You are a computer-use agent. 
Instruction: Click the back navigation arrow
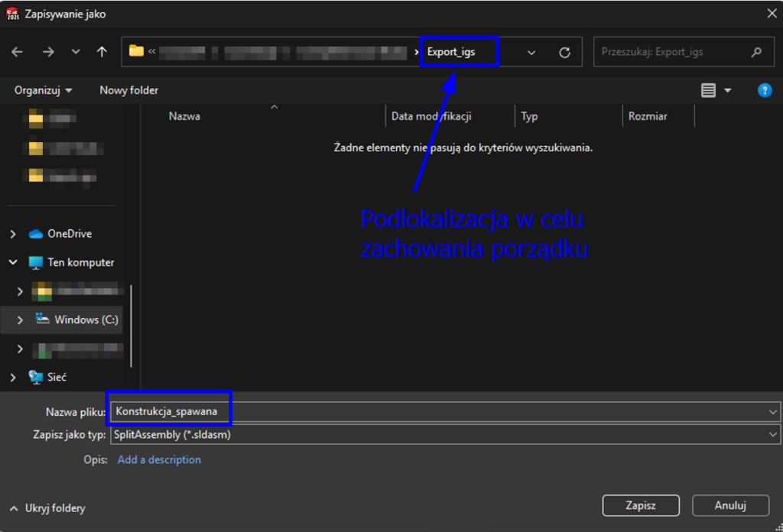(17, 52)
